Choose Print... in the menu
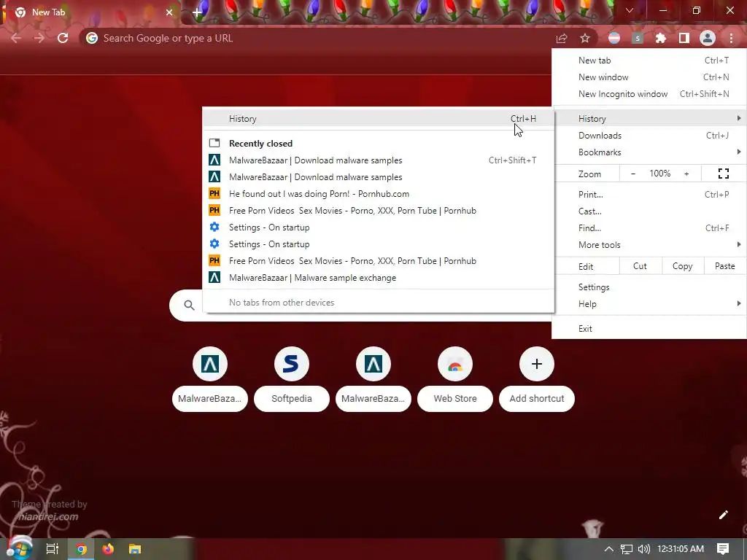 (x=649, y=194)
